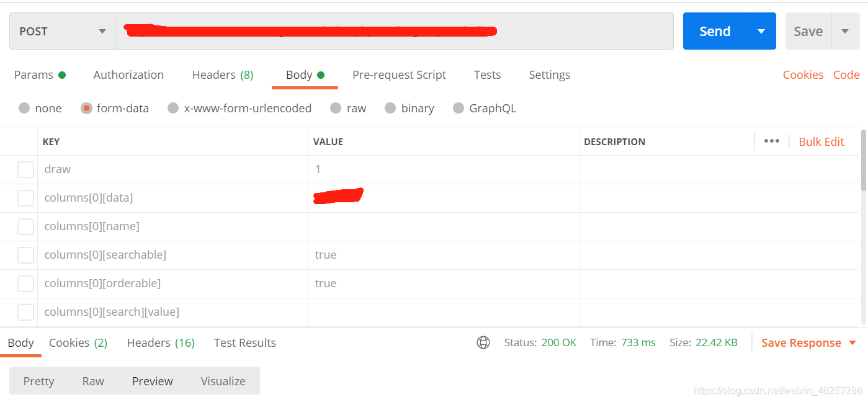Switch response view to Visualize
This screenshot has height=402, width=868.
[223, 381]
